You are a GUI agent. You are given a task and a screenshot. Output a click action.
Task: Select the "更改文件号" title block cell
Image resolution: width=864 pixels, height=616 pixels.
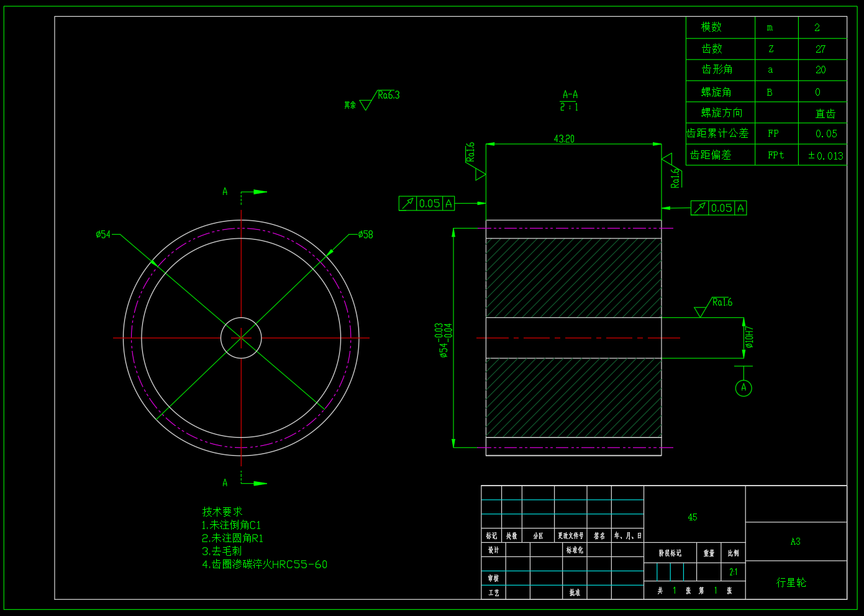click(x=571, y=535)
